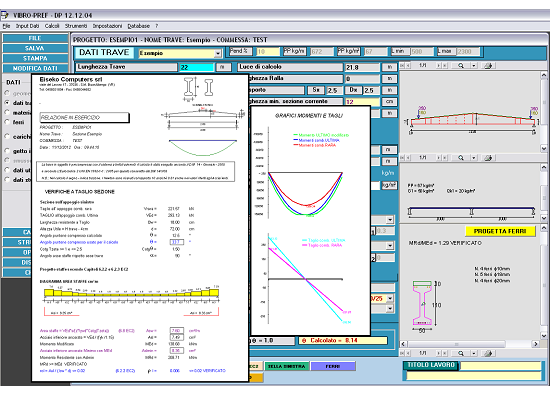550x400 pixels.
Task: Select the 'dati trave' radio button in DATI
Action: tap(7, 102)
